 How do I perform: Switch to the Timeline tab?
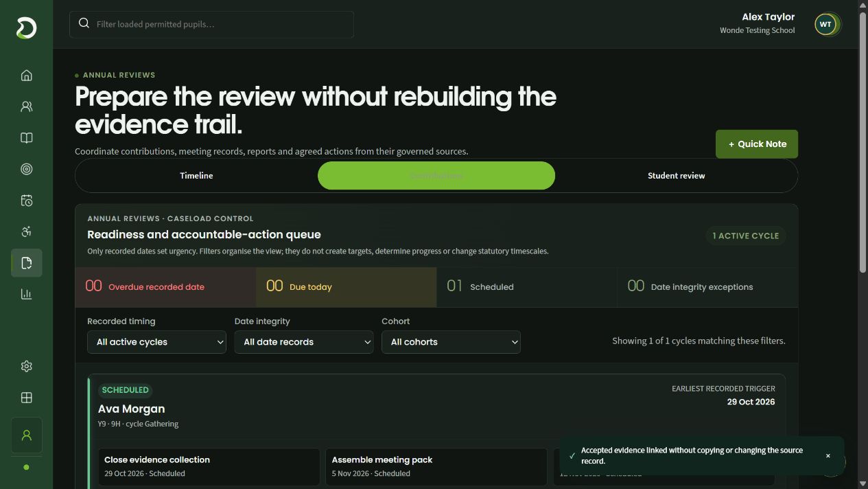pyautogui.click(x=196, y=176)
